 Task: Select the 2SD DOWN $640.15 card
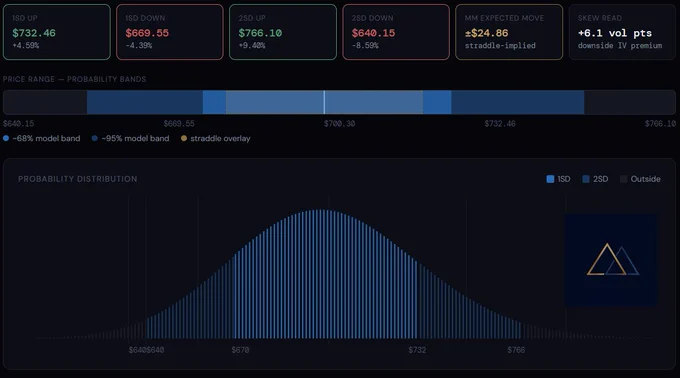pyautogui.click(x=396, y=32)
